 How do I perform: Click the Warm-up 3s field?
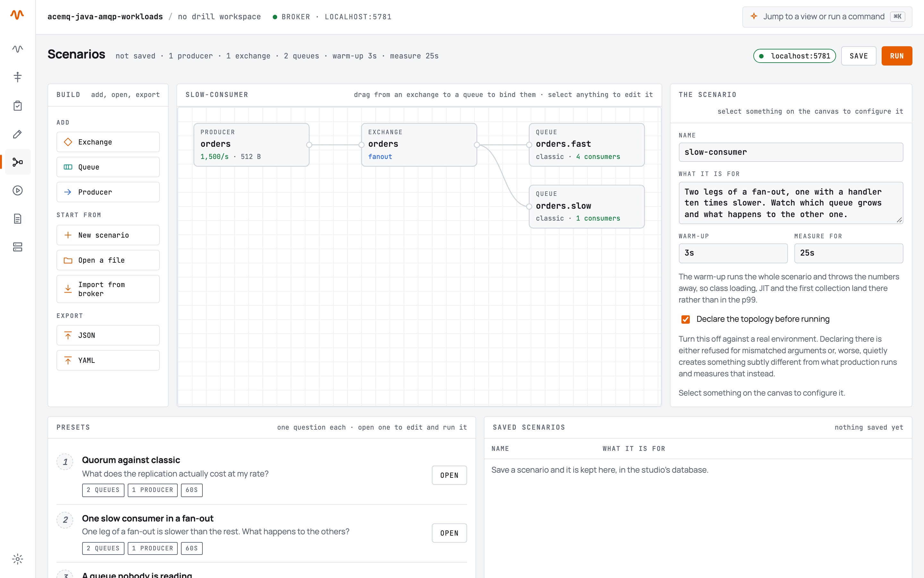[733, 253]
